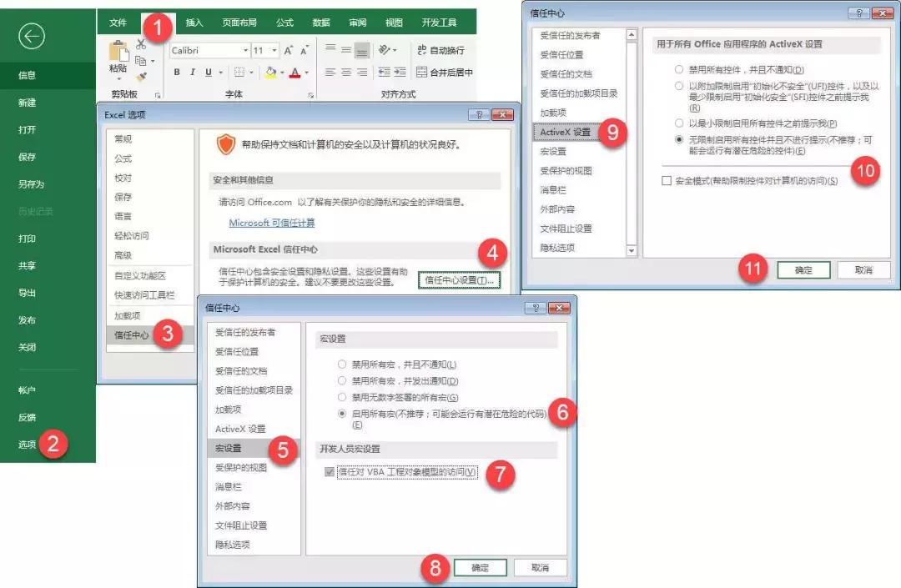Viewport: 901px width, 588px height.
Task: Open the fill color dropdown arrow
Action: [282, 73]
